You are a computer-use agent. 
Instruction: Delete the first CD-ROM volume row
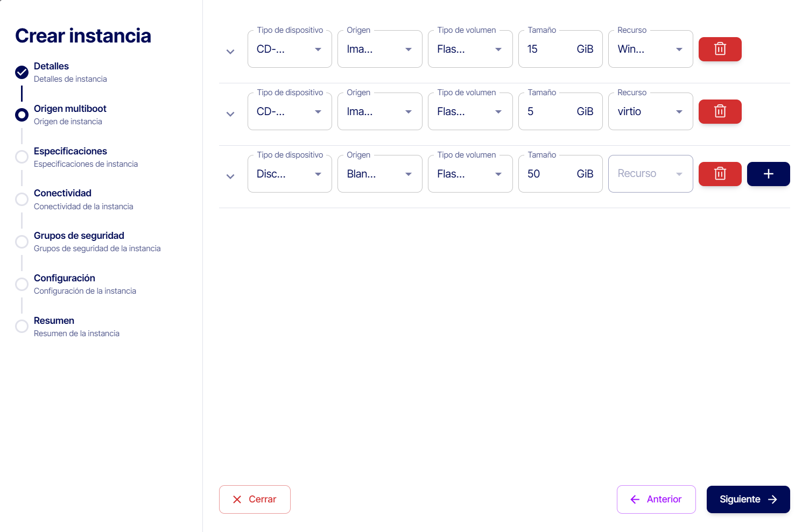(x=720, y=49)
